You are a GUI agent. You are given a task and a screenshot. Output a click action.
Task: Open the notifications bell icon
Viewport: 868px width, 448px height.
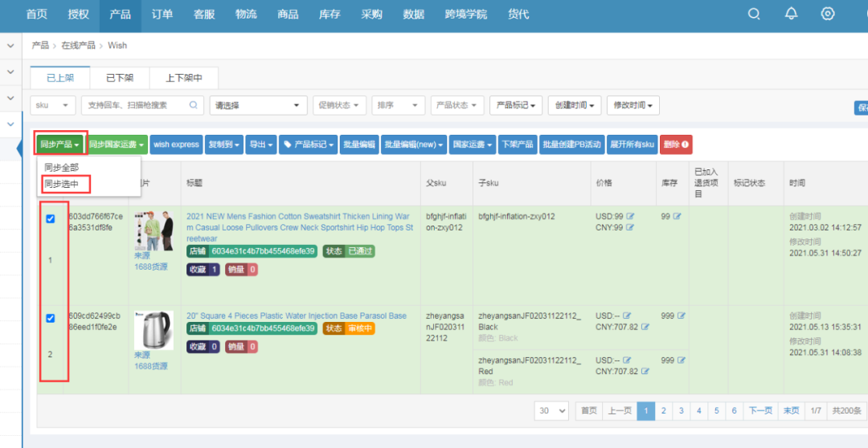point(791,14)
